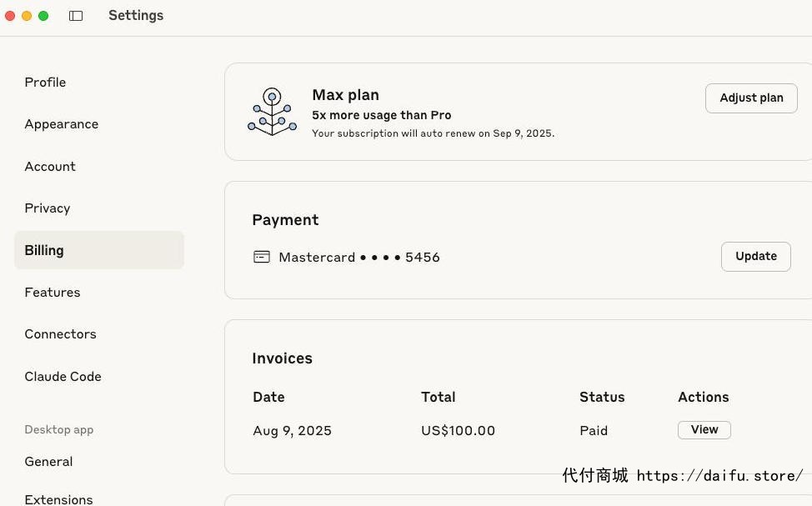812x506 pixels.
Task: Go to the Account settings
Action: coord(50,166)
